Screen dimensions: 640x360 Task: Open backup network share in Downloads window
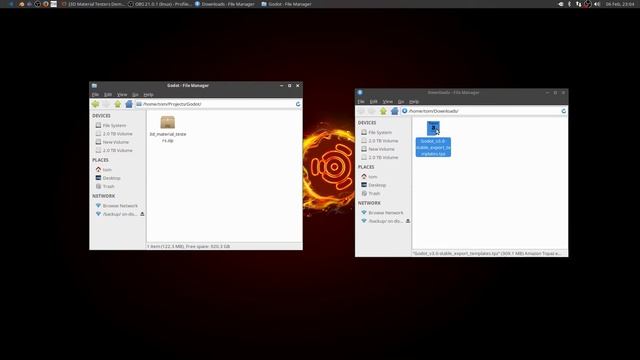pos(381,221)
